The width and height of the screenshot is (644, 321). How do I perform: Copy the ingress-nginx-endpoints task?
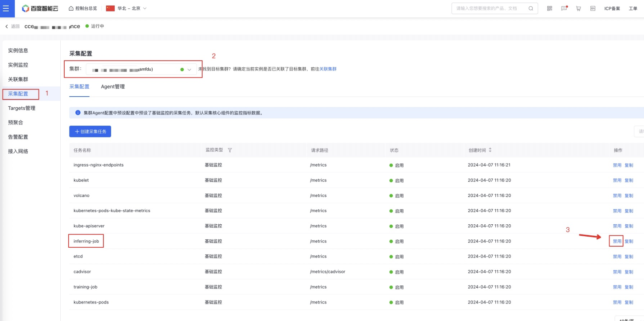click(x=629, y=165)
